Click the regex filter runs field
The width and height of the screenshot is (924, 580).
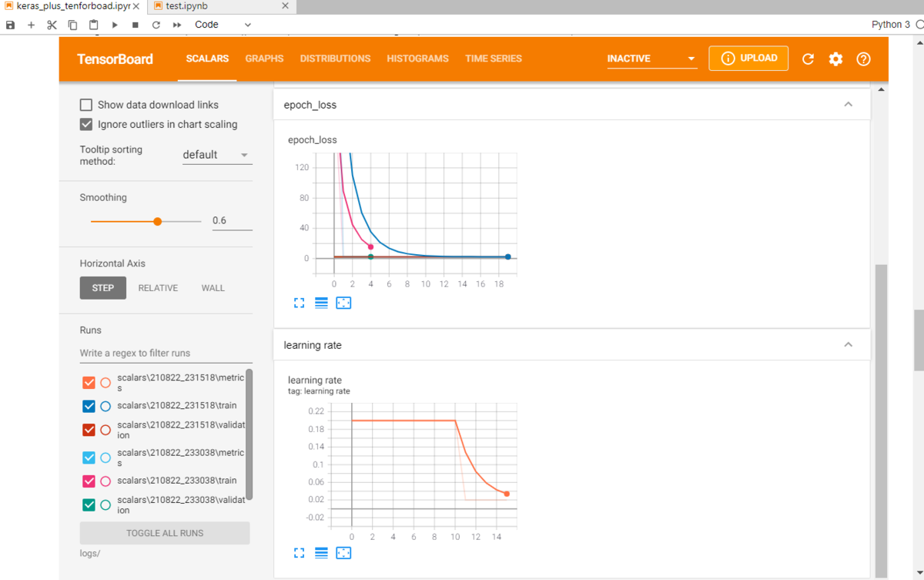166,353
